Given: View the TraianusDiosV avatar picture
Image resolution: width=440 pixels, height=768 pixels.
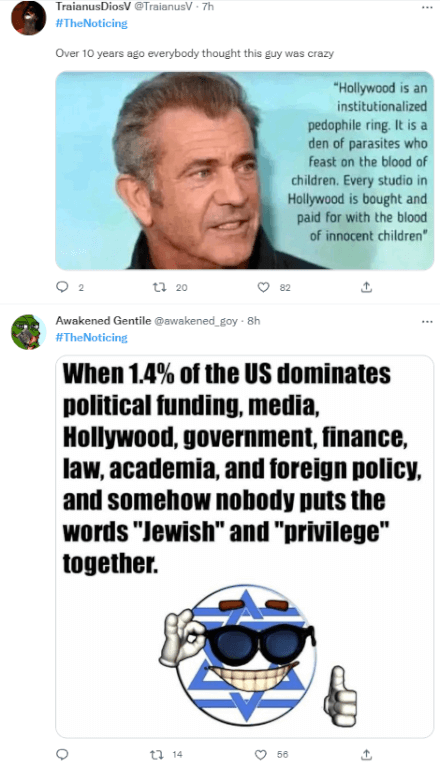Looking at the screenshot, I should tap(28, 18).
